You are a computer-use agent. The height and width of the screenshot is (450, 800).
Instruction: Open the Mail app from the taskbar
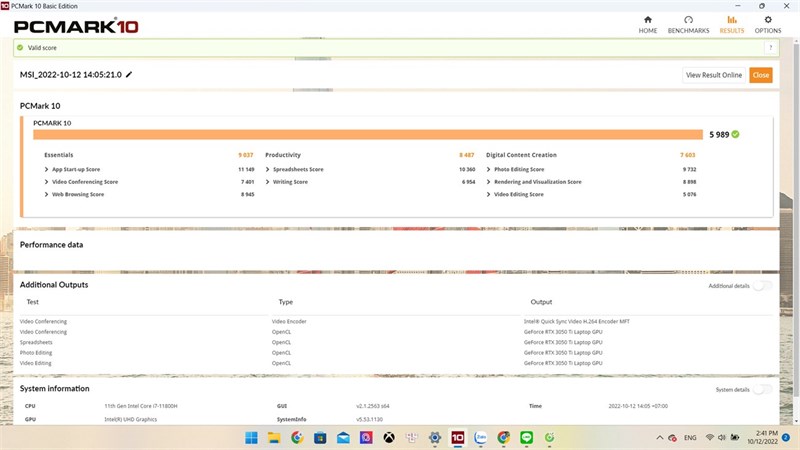[343, 437]
